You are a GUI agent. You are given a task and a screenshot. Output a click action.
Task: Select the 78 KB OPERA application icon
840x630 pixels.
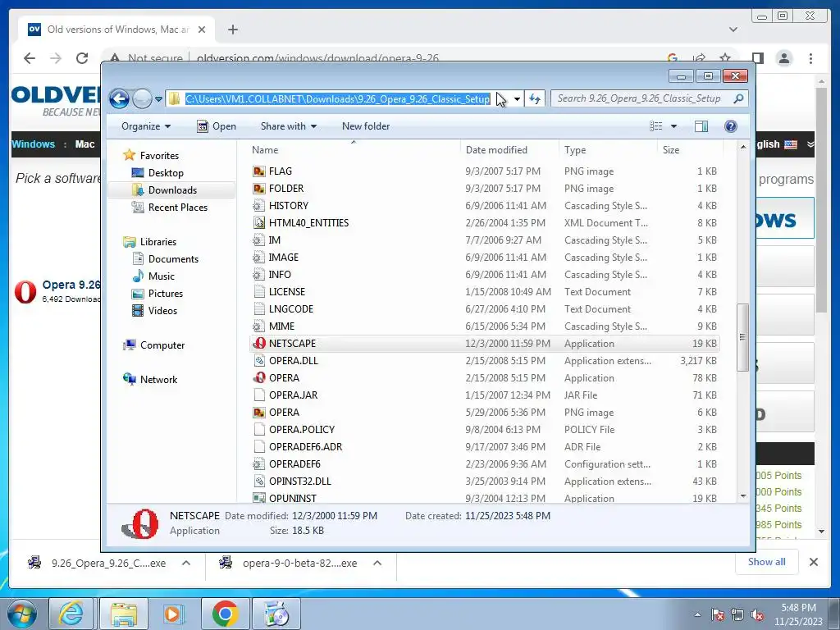click(x=258, y=378)
